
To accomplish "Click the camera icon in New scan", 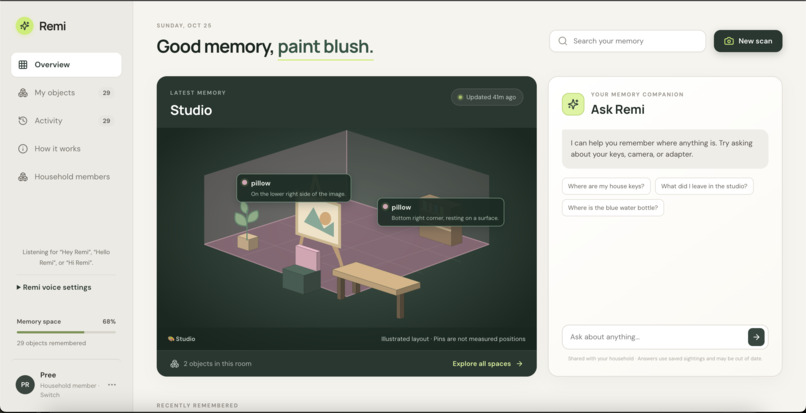I will [728, 41].
